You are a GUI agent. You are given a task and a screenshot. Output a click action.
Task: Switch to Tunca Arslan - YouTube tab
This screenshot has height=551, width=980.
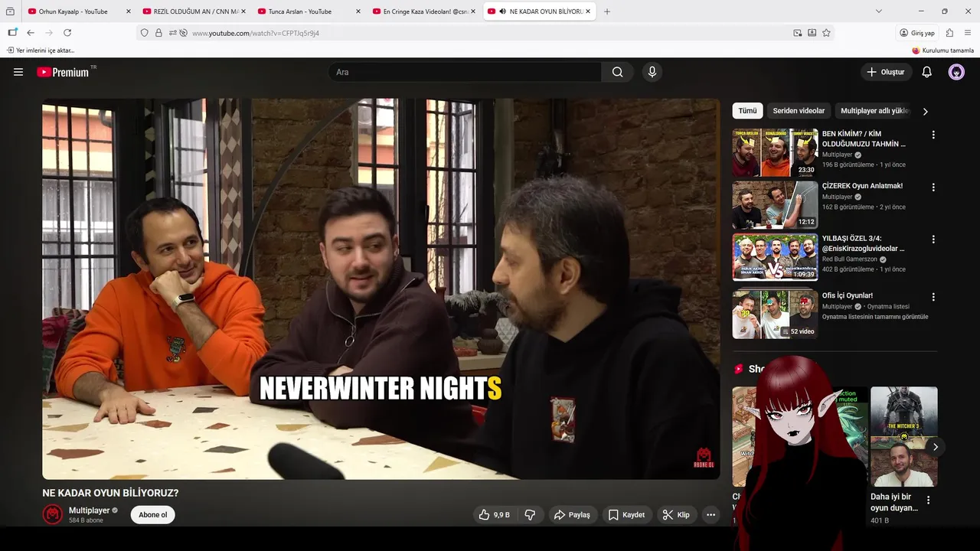299,11
